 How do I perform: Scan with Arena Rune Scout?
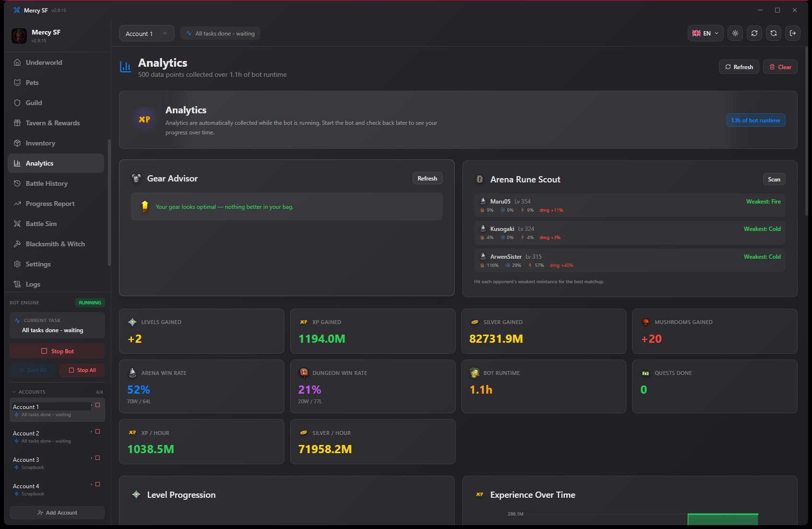(774, 180)
